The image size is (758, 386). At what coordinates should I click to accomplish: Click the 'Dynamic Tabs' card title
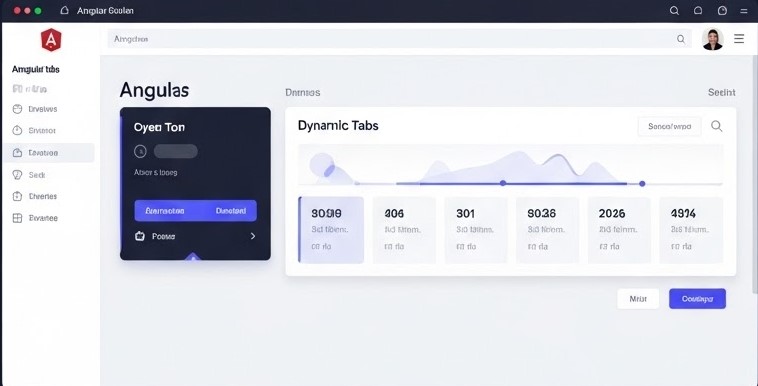point(338,126)
